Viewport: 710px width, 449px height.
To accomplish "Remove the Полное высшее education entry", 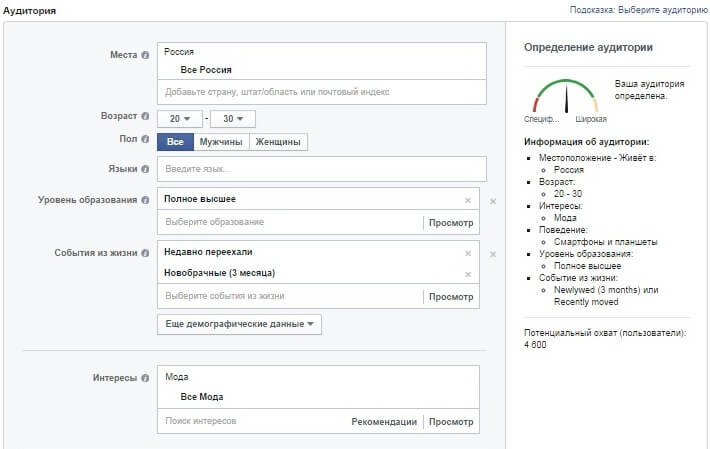I will tap(468, 199).
